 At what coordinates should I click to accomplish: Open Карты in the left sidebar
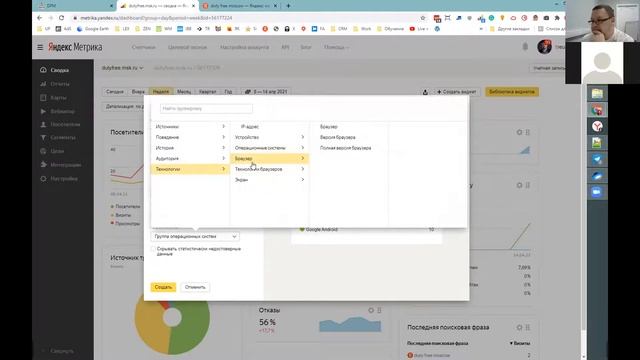[x=58, y=98]
